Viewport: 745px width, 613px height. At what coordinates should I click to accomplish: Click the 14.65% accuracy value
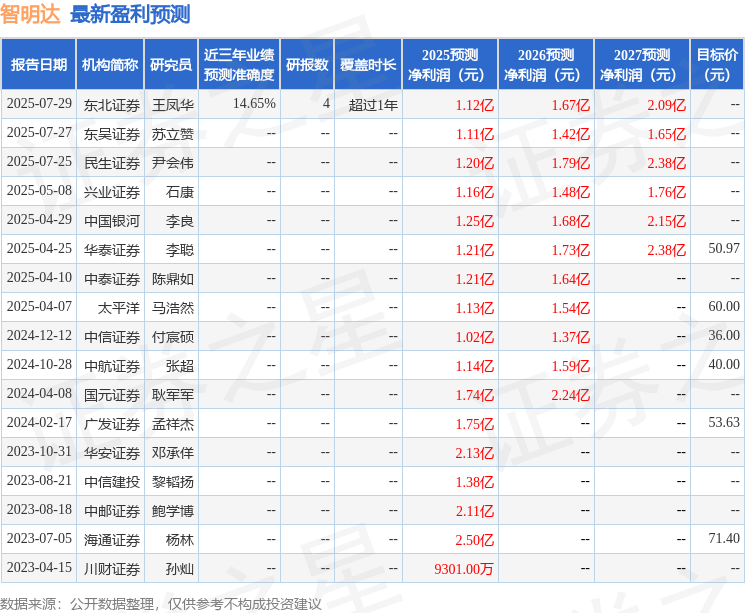pos(254,104)
